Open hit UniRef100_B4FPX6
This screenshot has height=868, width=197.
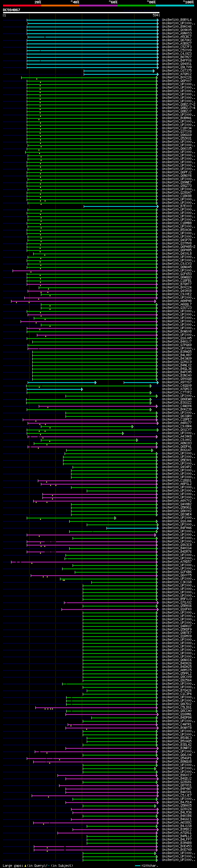[x=177, y=61]
